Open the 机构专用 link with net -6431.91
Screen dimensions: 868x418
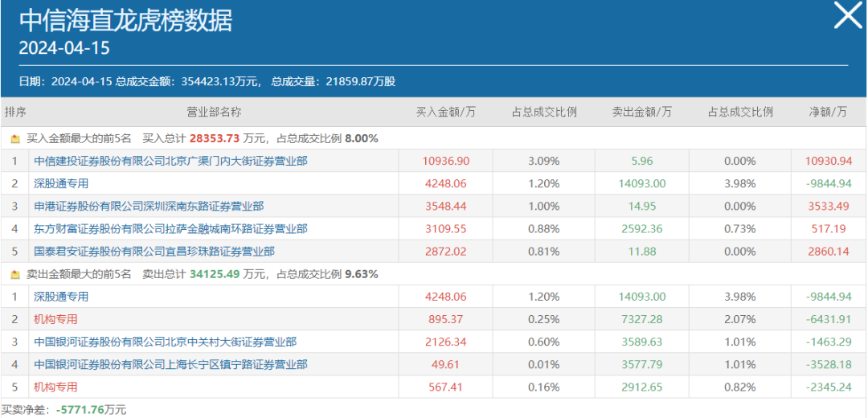[x=55, y=319]
